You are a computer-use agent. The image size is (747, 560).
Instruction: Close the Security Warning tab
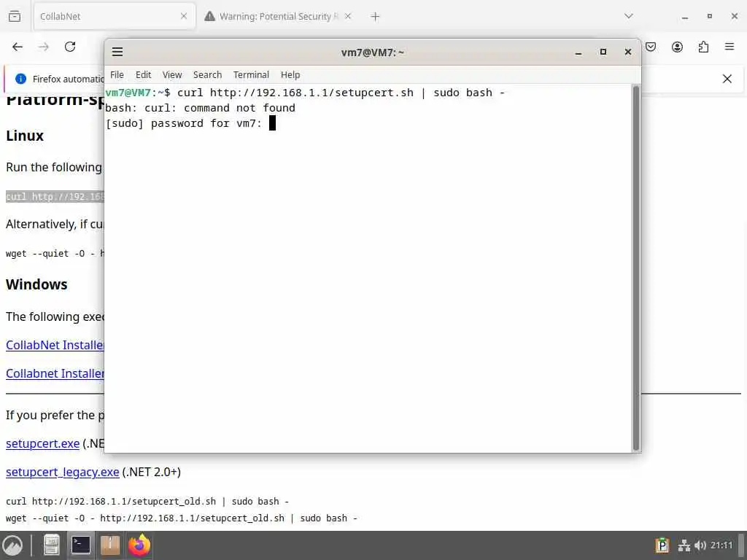(348, 16)
